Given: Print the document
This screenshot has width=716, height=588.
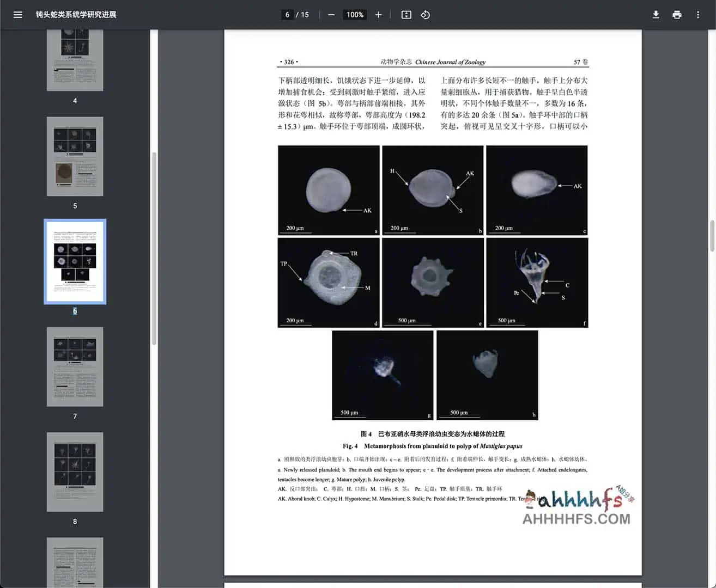Looking at the screenshot, I should coord(677,15).
